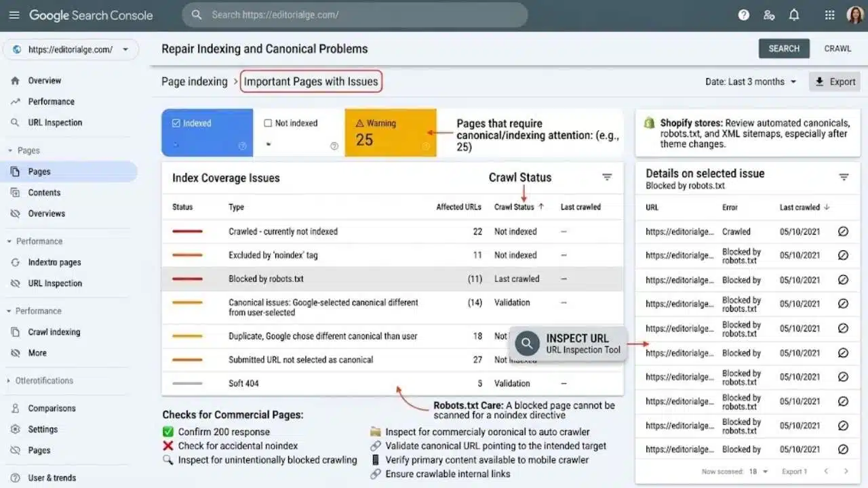Click the Affected URLs column header
868x488 pixels.
pyautogui.click(x=459, y=207)
